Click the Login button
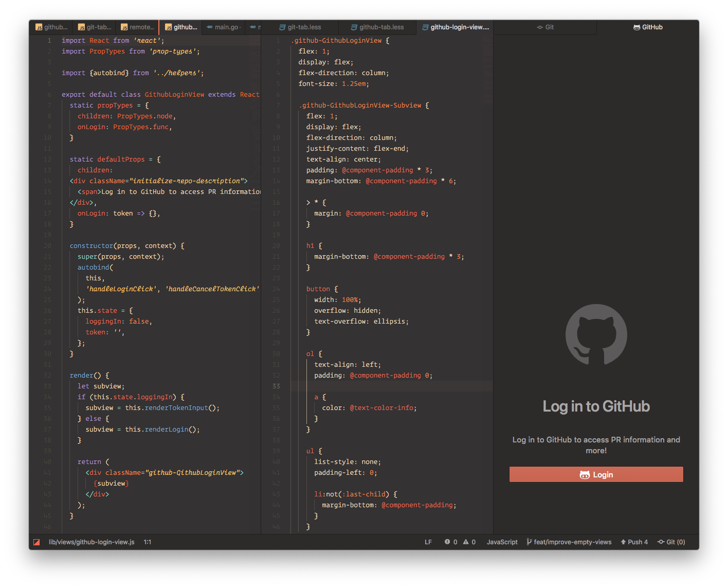The image size is (728, 588). [596, 474]
